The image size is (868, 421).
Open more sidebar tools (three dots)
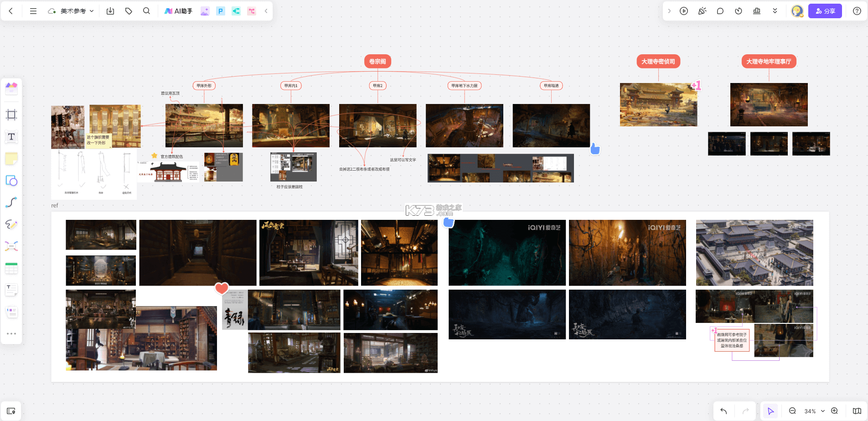11,334
